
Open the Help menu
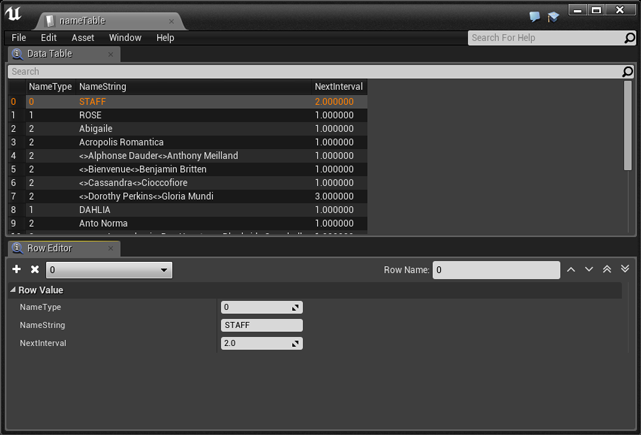pyautogui.click(x=165, y=38)
